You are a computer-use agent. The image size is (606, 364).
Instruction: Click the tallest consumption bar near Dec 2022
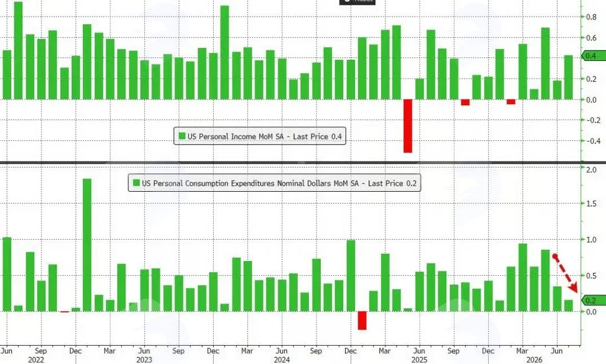pyautogui.click(x=87, y=245)
